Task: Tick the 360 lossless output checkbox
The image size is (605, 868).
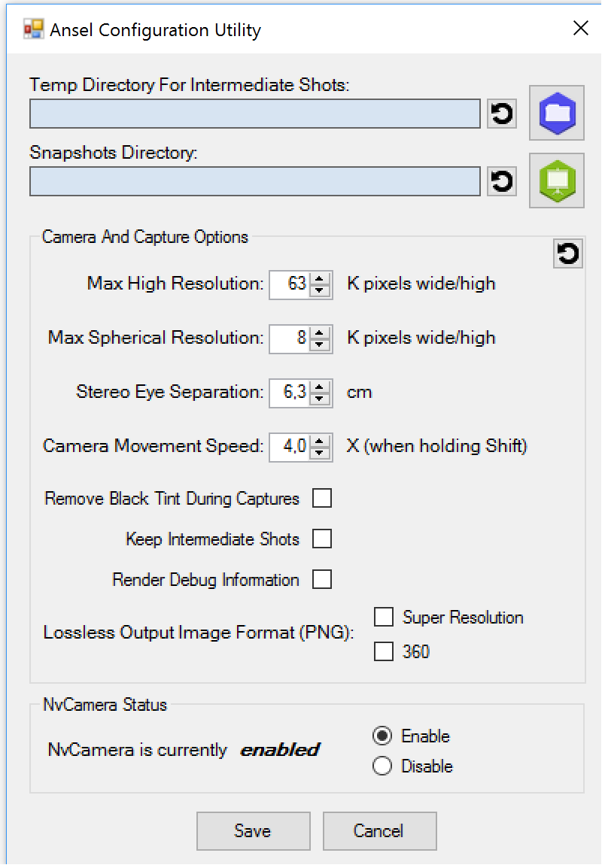Action: 384,651
